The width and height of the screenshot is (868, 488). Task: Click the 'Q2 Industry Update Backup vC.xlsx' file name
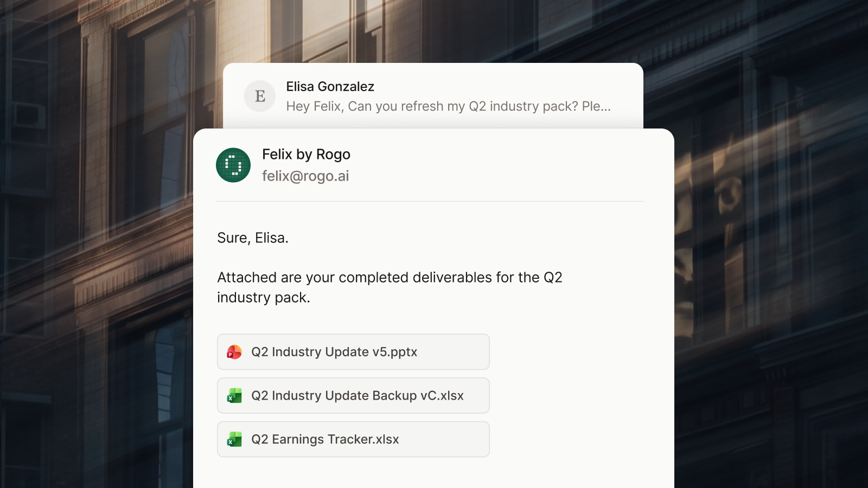click(x=358, y=396)
